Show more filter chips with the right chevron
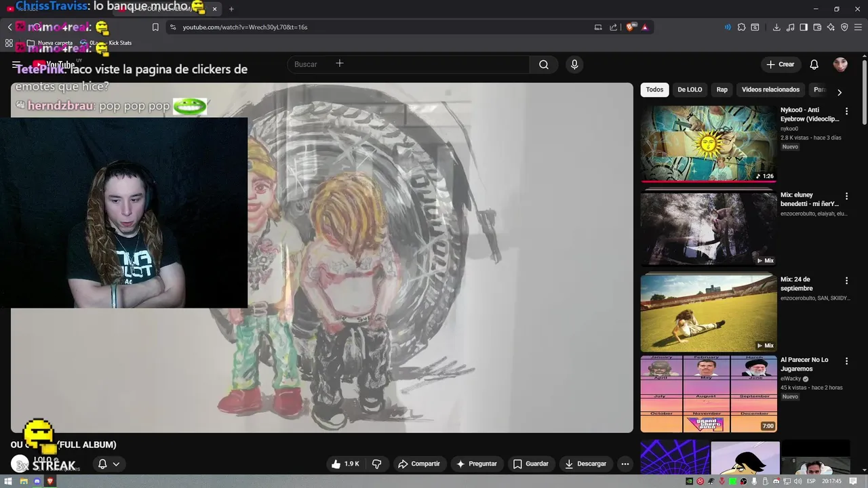 point(840,92)
